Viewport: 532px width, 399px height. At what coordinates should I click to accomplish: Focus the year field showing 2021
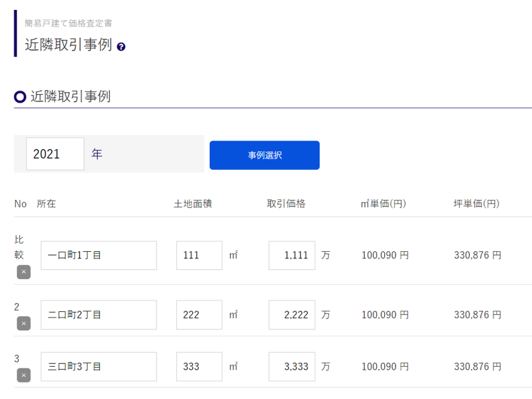pyautogui.click(x=55, y=154)
